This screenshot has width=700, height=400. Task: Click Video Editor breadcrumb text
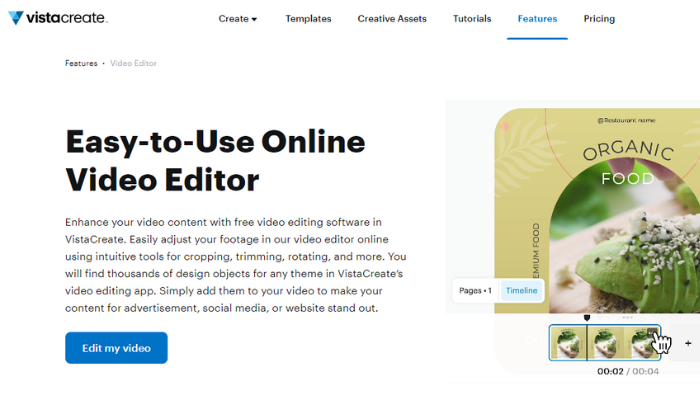133,63
